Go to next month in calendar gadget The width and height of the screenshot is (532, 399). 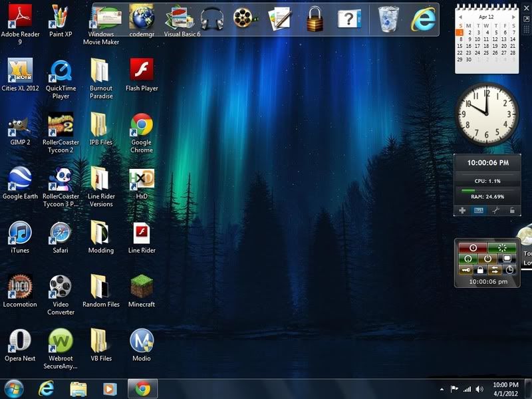coord(513,17)
